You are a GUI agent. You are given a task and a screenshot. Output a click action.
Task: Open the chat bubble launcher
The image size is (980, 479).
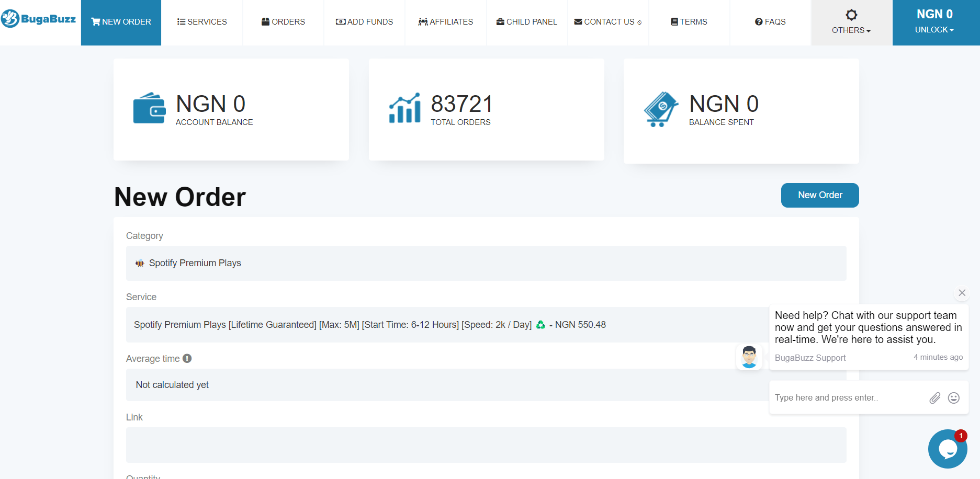[x=947, y=449]
